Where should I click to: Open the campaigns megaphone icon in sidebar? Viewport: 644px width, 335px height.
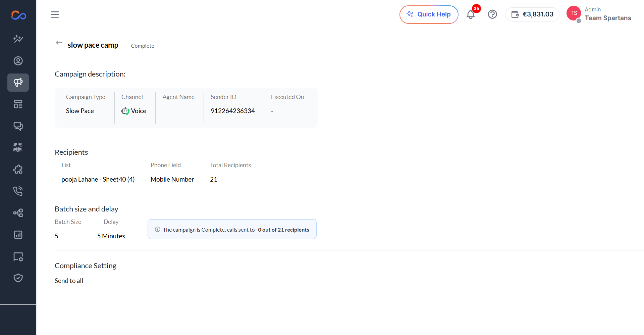pos(18,83)
